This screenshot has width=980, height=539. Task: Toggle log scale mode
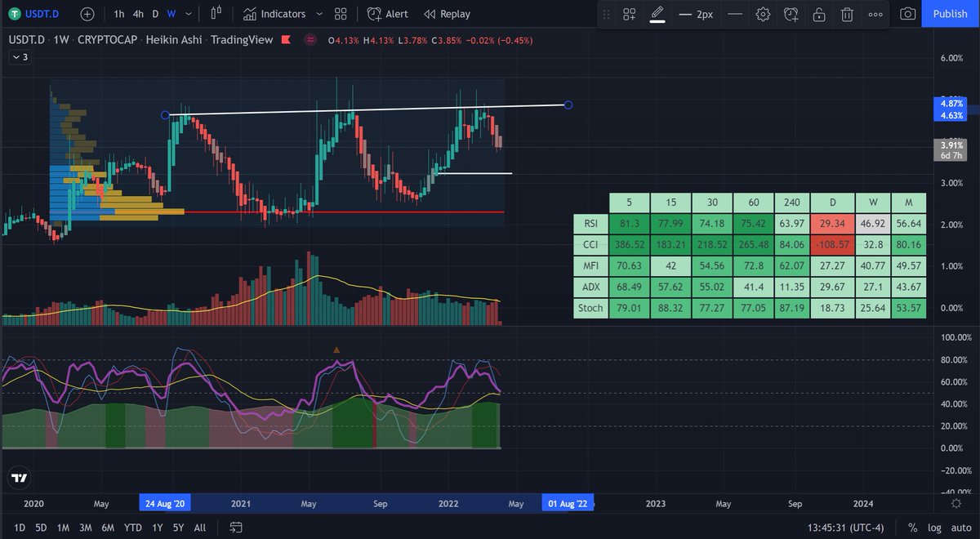point(933,528)
